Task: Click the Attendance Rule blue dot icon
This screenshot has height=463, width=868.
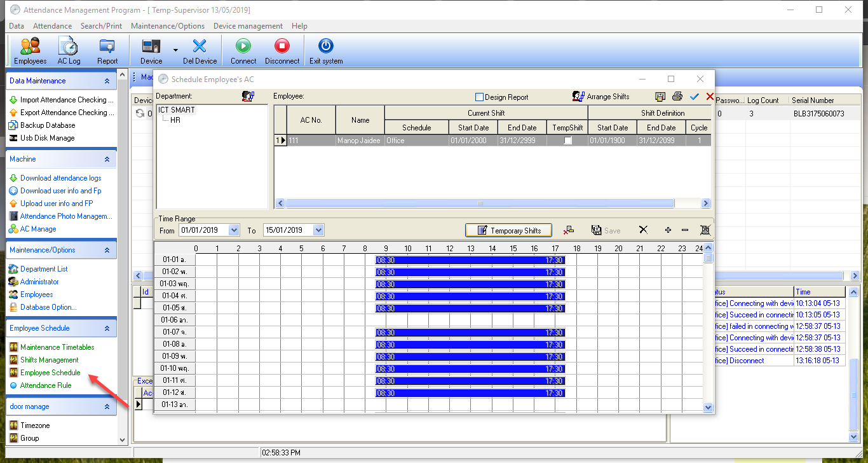Action: click(x=14, y=385)
